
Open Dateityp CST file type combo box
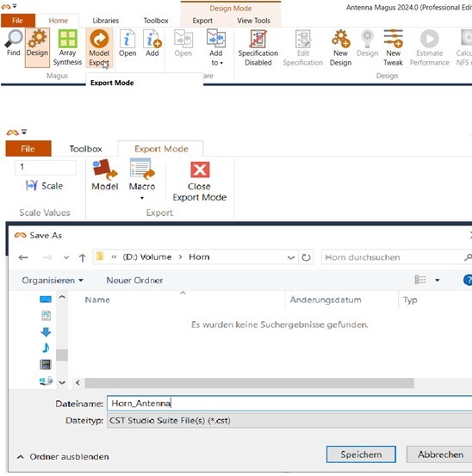(289, 420)
